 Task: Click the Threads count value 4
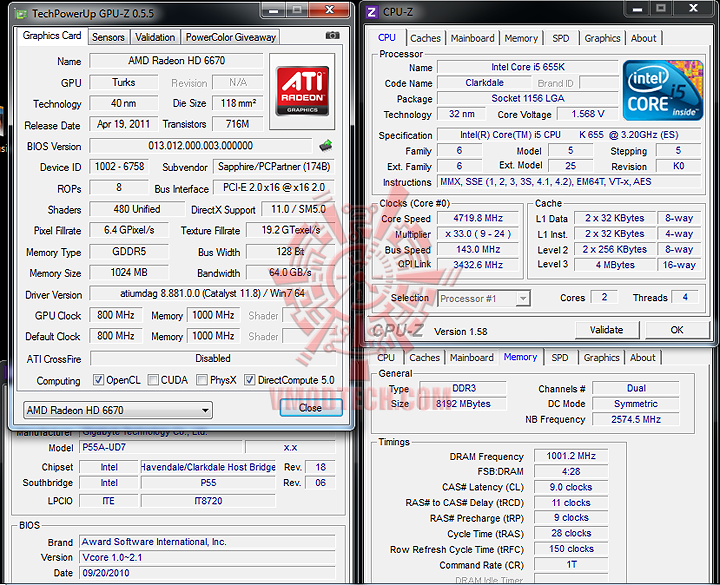[685, 297]
